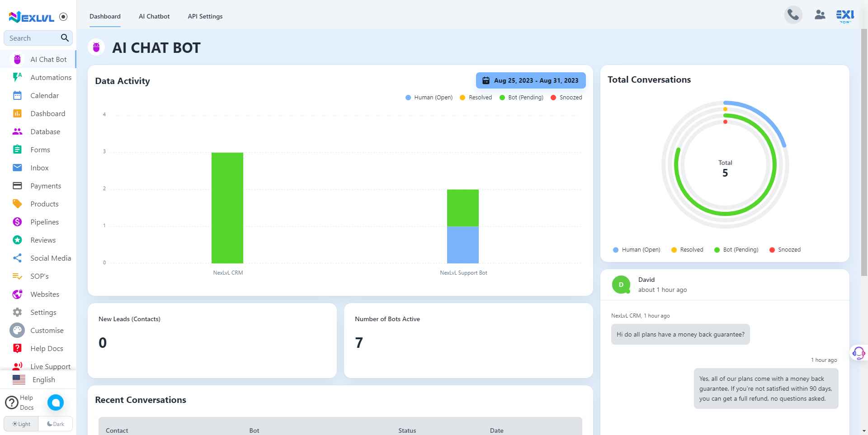Click the Settings gear icon
The image size is (868, 435).
(x=17, y=312)
